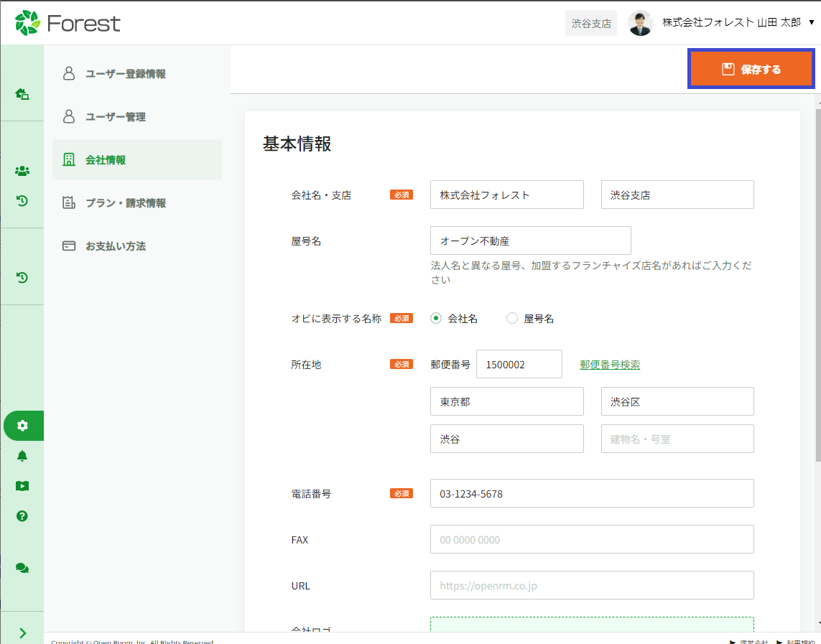Click the 建物名・号室 field
Viewport: 821px width, 644px height.
click(677, 439)
